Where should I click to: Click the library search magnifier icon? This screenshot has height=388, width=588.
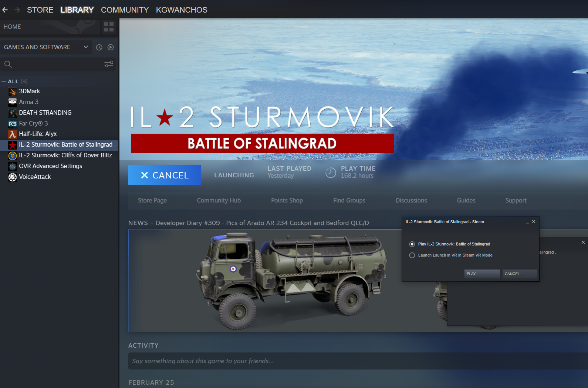[8, 64]
